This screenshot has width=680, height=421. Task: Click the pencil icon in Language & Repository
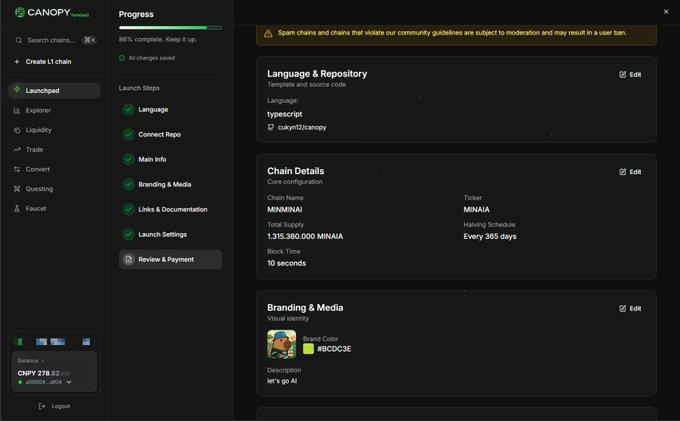(x=623, y=75)
